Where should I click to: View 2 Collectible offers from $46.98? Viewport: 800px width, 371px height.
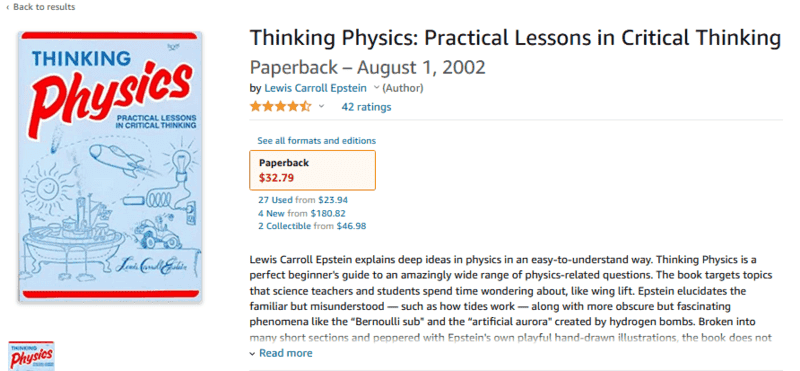tap(312, 226)
